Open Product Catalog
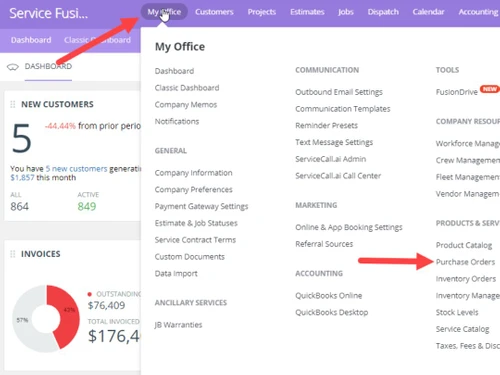 (x=464, y=245)
